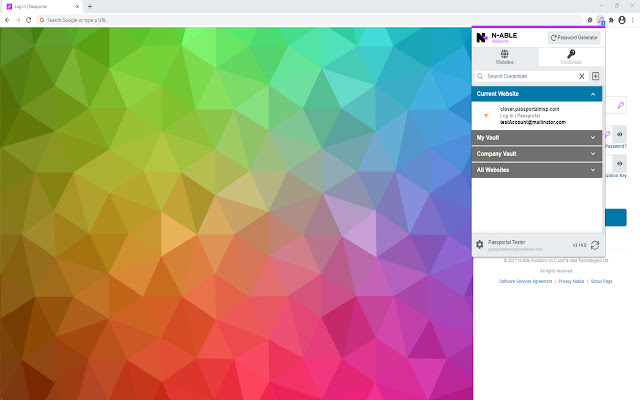Click into the Search Credentials field
This screenshot has height=400, width=640.
click(x=528, y=76)
